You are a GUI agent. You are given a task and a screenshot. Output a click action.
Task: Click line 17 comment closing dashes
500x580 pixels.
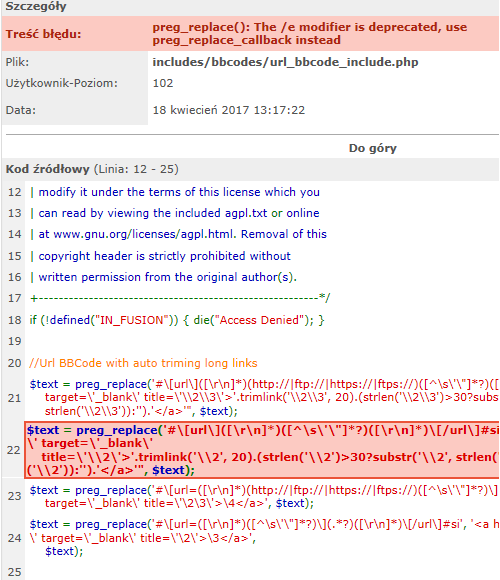tap(180, 298)
